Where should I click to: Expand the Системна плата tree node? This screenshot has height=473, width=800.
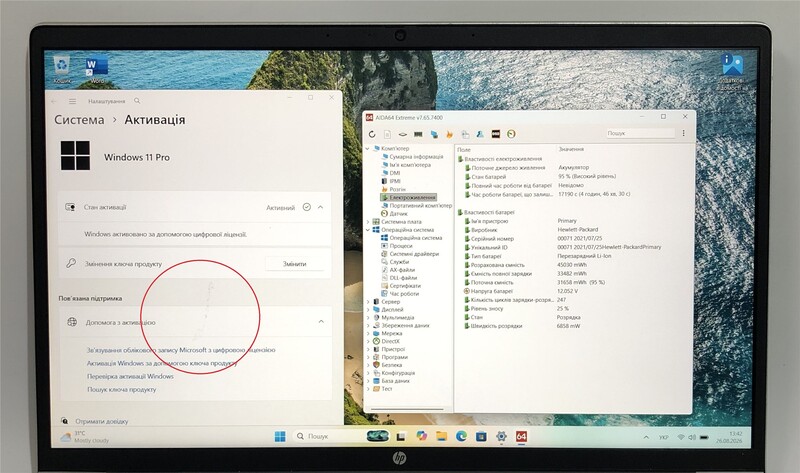pyautogui.click(x=368, y=222)
